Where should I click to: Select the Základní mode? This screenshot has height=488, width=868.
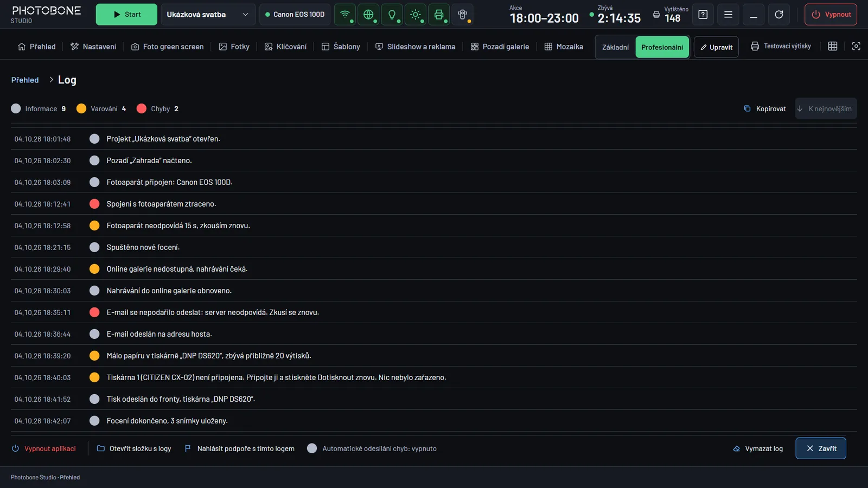coord(616,47)
